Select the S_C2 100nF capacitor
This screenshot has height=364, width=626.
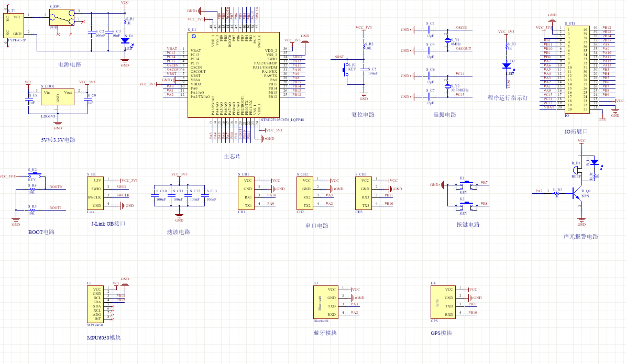click(x=92, y=32)
